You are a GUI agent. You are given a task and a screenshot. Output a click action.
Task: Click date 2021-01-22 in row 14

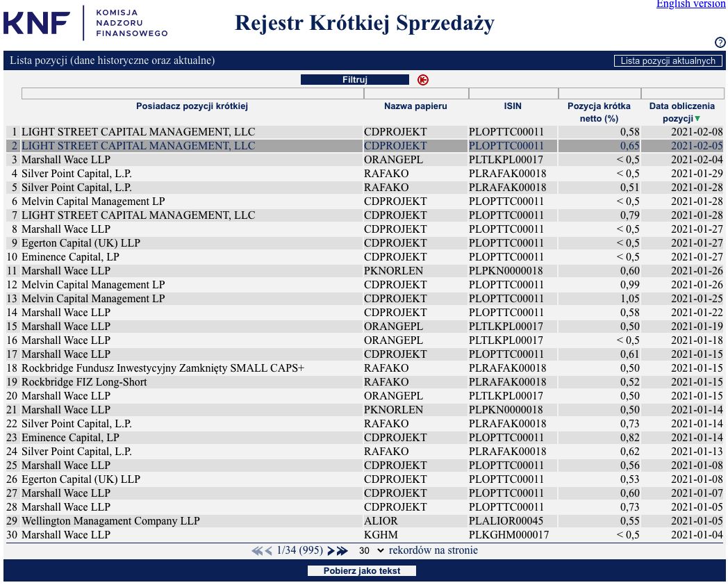point(697,313)
